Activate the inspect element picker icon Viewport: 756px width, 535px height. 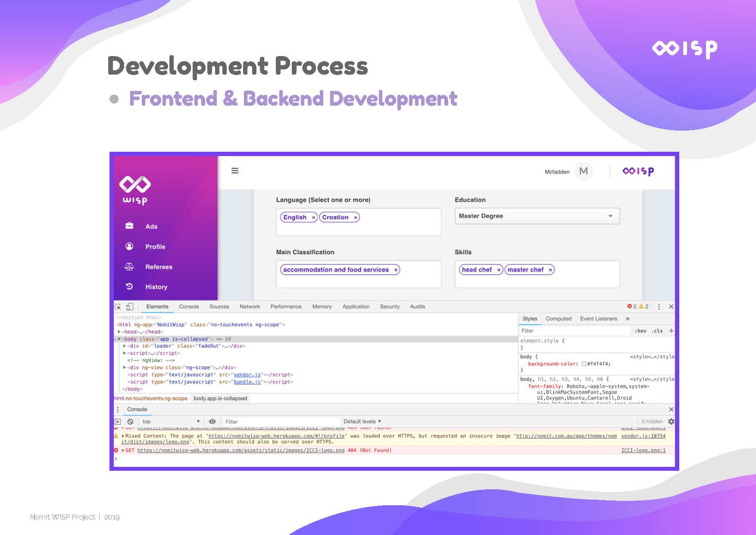coord(118,307)
